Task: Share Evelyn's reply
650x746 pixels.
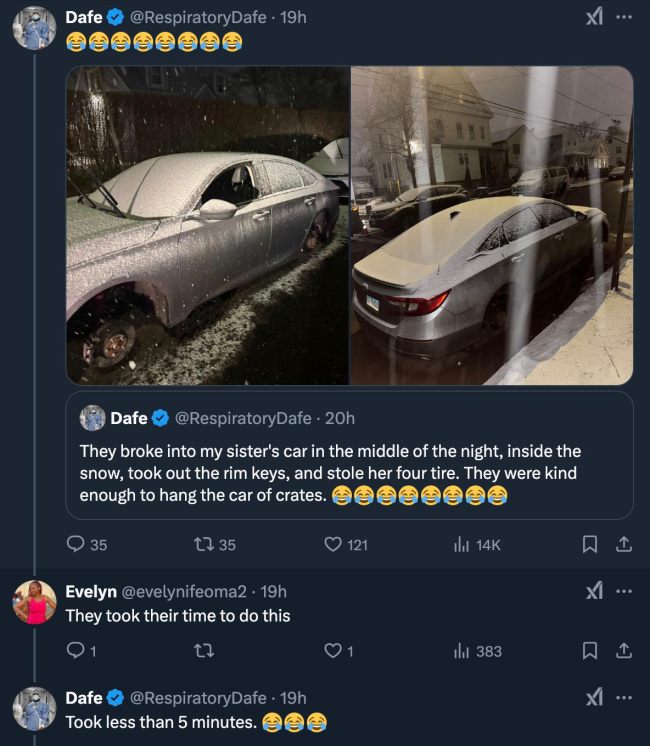Action: point(623,651)
